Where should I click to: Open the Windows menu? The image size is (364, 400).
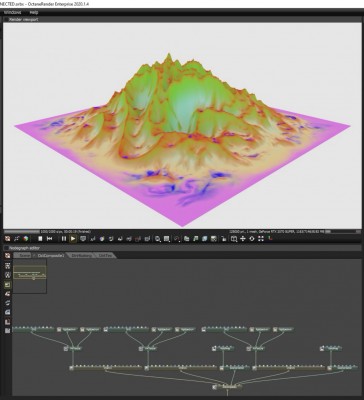12,12
